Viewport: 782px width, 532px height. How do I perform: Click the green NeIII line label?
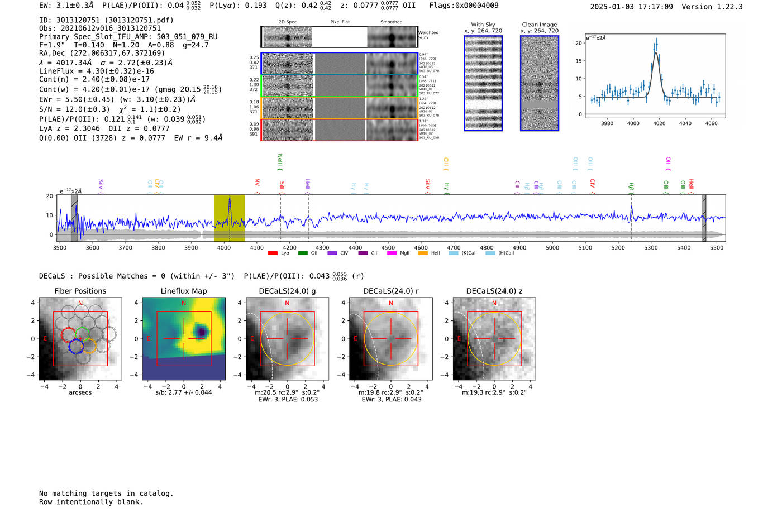pos(280,162)
